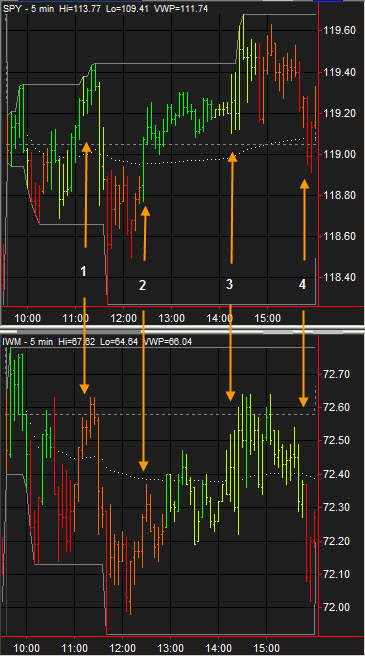Click annotation number 1 on SPY chart
365x656 pixels.
(83, 272)
